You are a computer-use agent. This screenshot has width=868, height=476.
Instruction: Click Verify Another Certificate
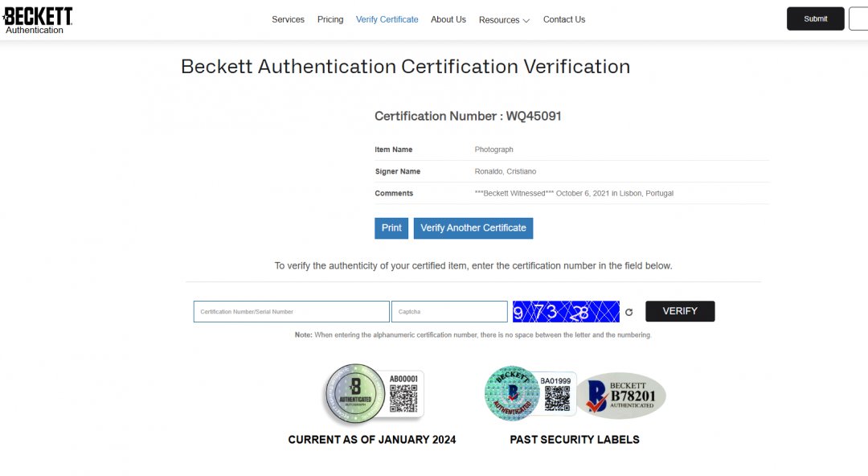pos(473,228)
